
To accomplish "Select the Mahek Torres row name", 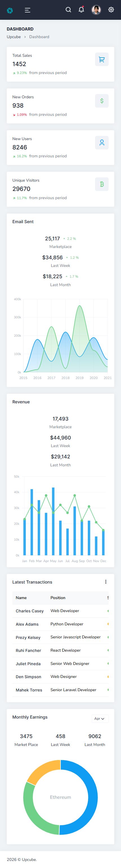I will click(29, 690).
